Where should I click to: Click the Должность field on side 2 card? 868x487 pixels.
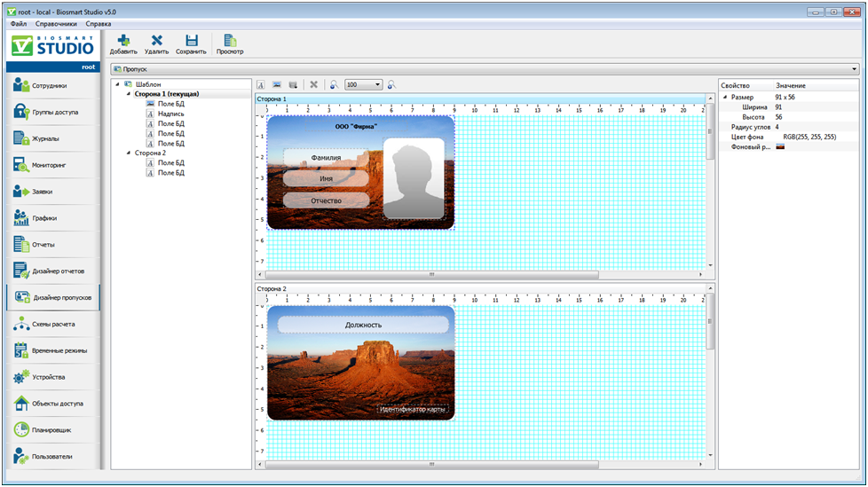coord(363,325)
